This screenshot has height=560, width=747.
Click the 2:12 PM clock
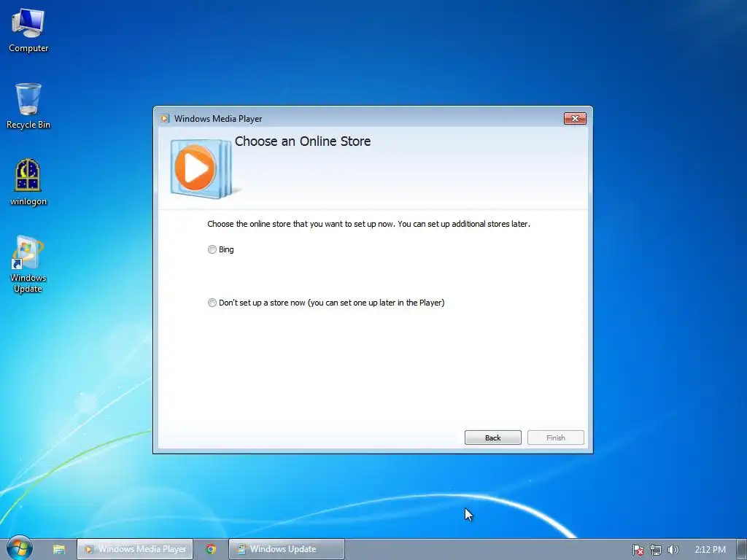(710, 550)
